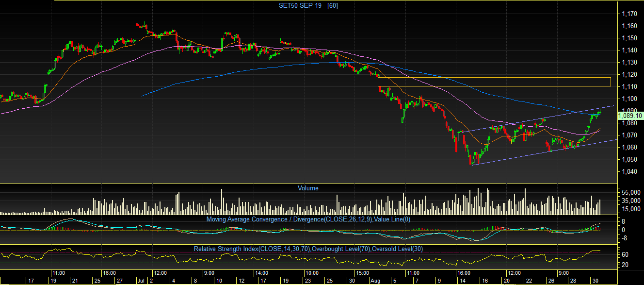Click the date label 23 on the axis

click(308, 281)
